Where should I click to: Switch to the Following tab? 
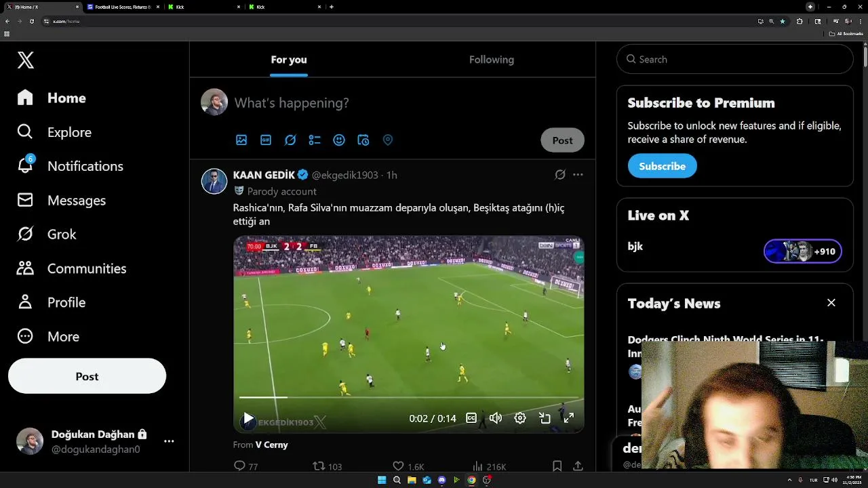pyautogui.click(x=492, y=60)
